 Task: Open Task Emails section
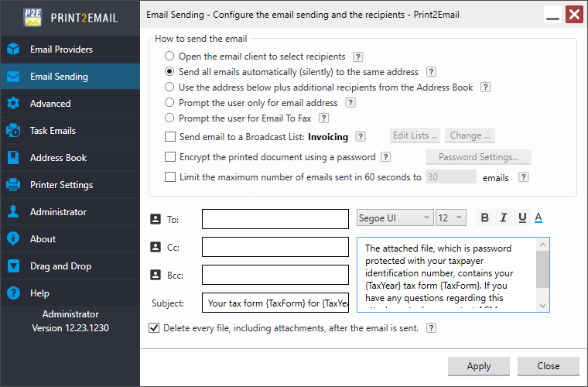click(70, 131)
